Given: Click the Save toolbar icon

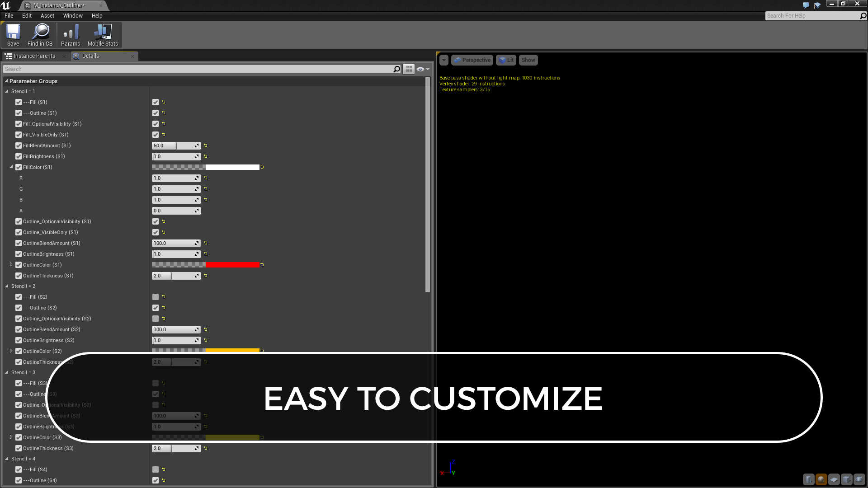Looking at the screenshot, I should point(13,35).
